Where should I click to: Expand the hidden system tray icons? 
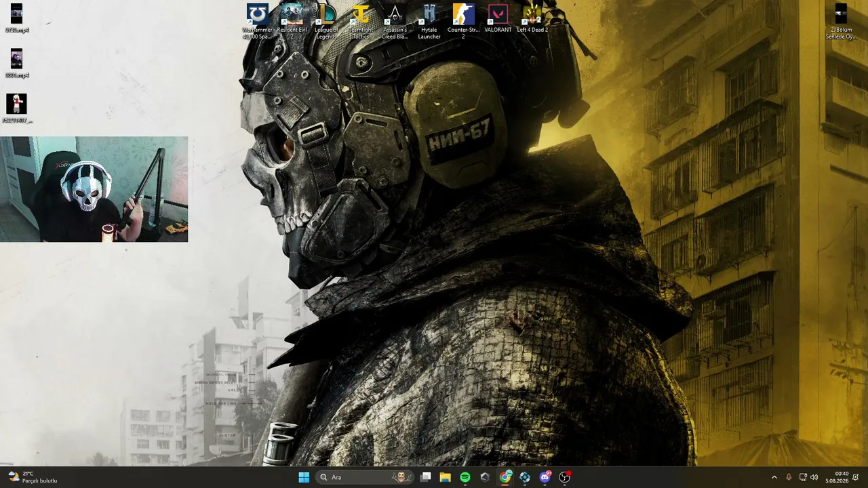(774, 477)
